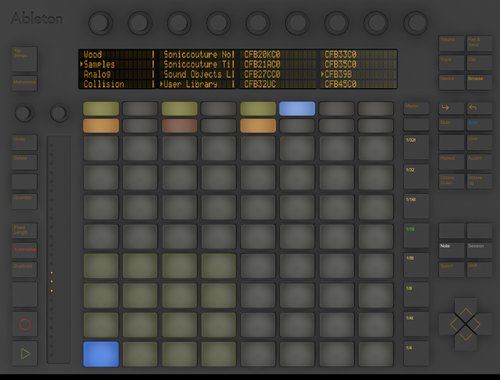Select the 1/4 repeat rate button

(x=416, y=354)
